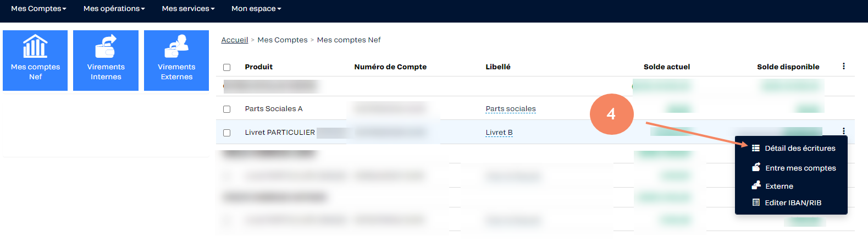Check the Livret PARTICULIER row checkbox

click(226, 133)
